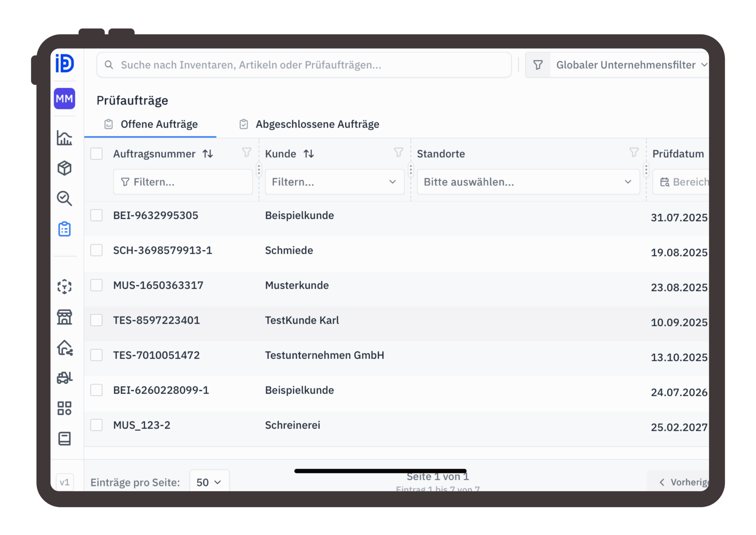Viewport: 756px width, 535px height.
Task: Open the grid modules sidebar icon
Action: tap(65, 408)
